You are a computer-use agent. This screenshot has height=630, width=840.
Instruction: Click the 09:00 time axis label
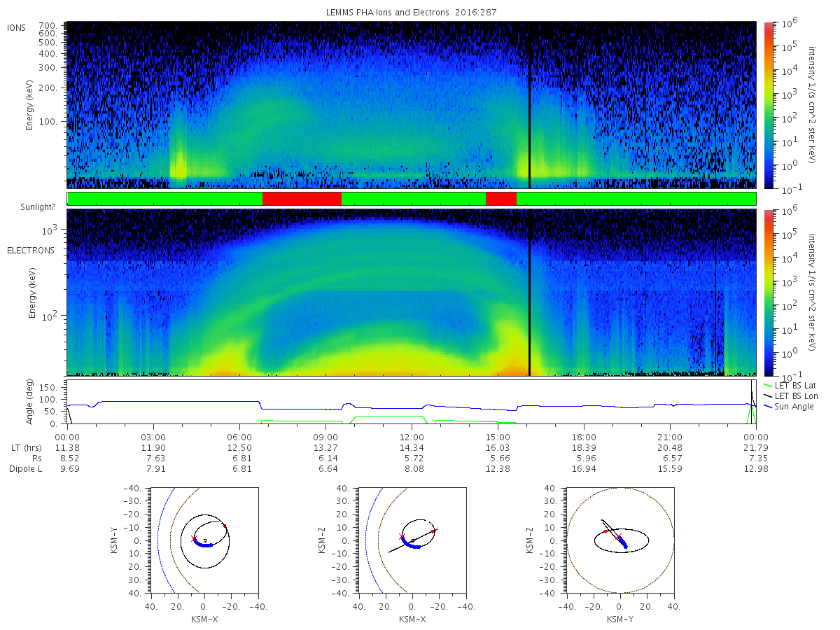point(325,437)
